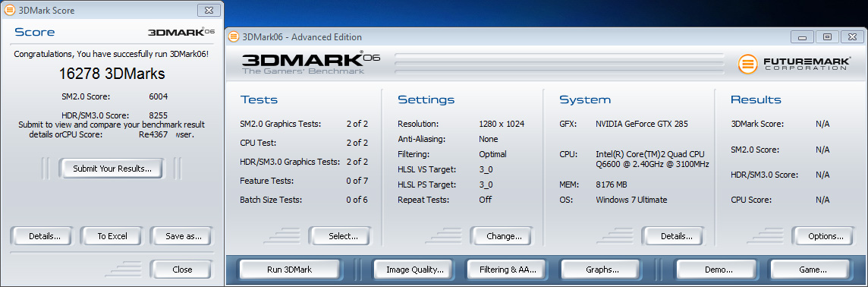Submit your benchmark results
Screen dimensions: 868x287
[x=112, y=169]
